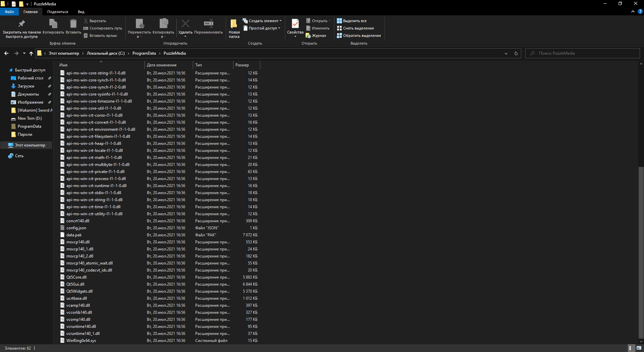This screenshot has width=644, height=352.
Task: Click Rename (Переименовать) icon
Action: [x=208, y=23]
